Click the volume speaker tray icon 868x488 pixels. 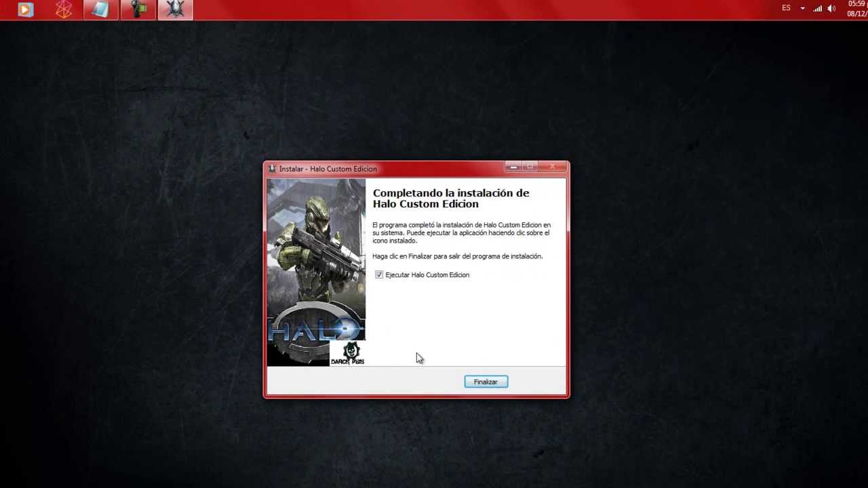[x=831, y=8]
